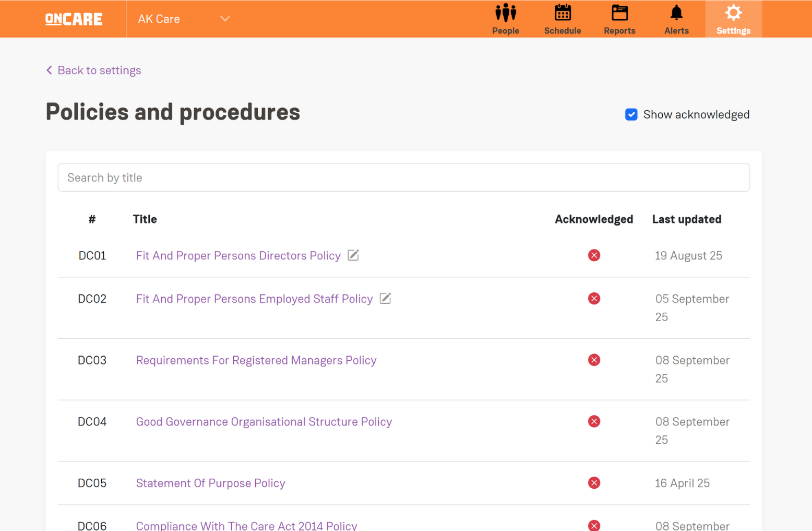Screen dimensions: 812x531
Task: Open the Schedule calendar icon
Action: (x=562, y=13)
